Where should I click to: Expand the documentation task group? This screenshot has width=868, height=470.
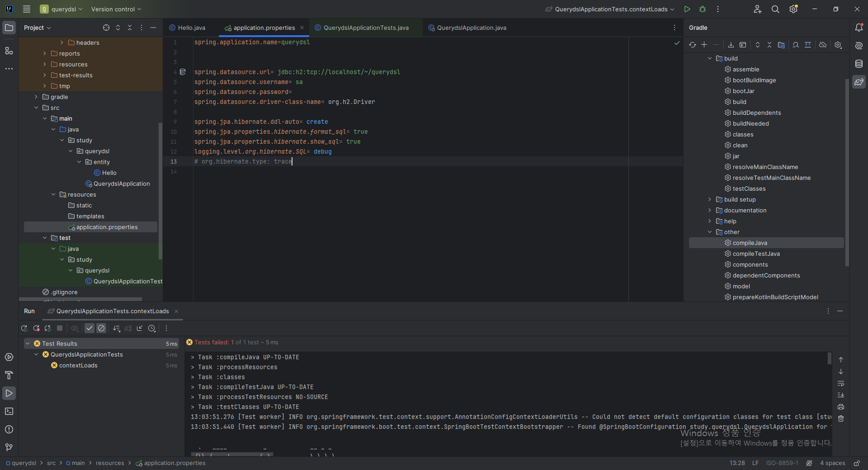(x=710, y=210)
